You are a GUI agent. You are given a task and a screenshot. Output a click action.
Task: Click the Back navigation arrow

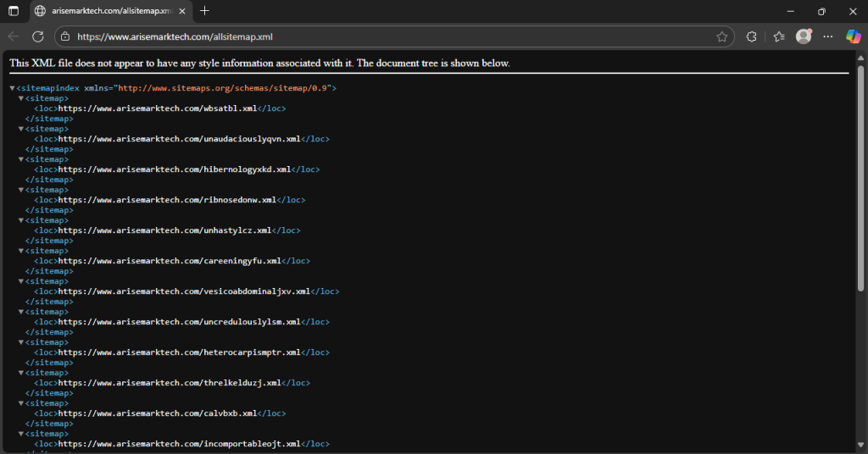coord(14,36)
